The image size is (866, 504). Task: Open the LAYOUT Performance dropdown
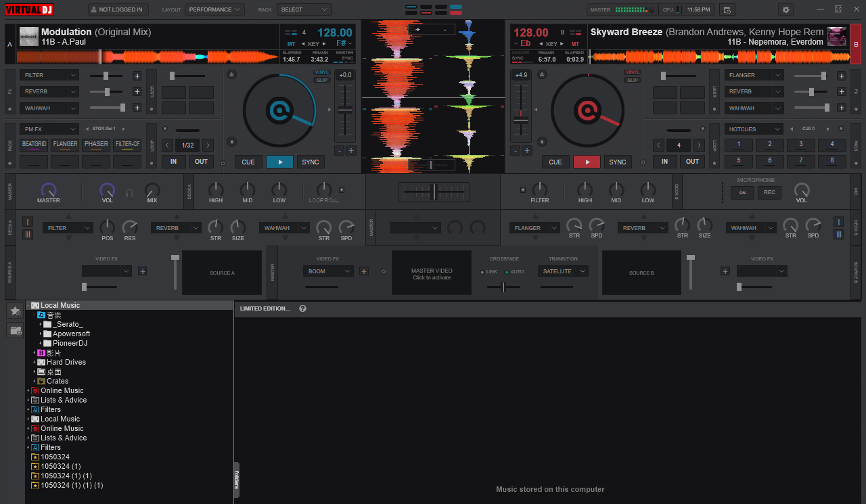click(214, 9)
